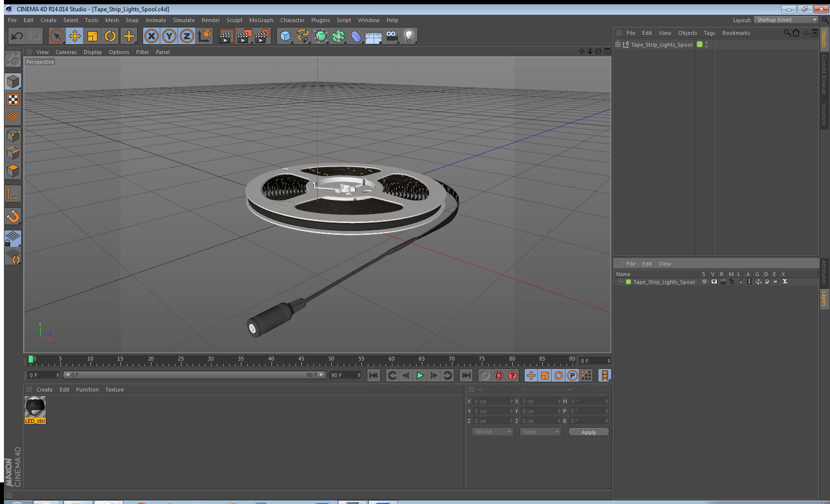Jump to end of animation

(466, 375)
